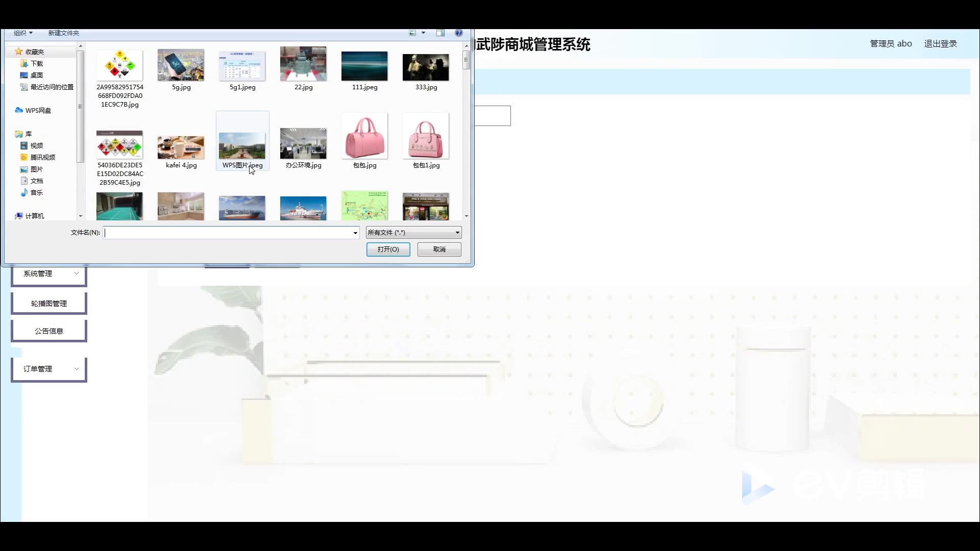
Task: Select the 下载 downloads folder
Action: coord(37,63)
